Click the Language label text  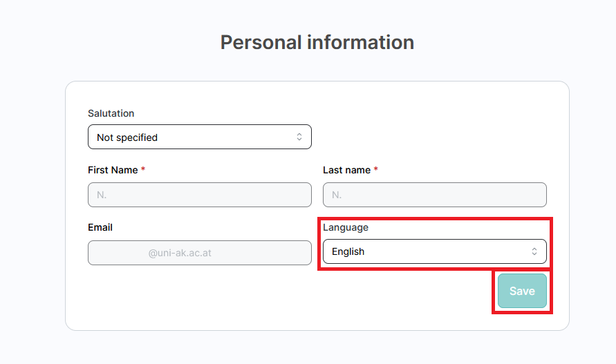click(x=346, y=227)
